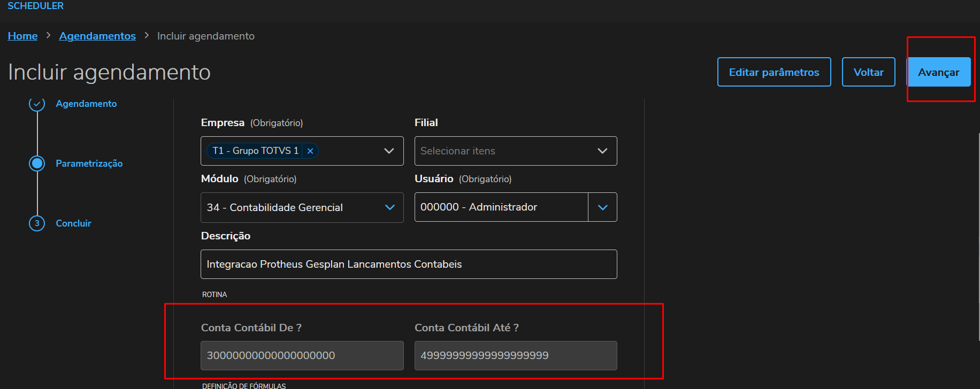Viewport: 980px width, 389px height.
Task: Click into the Descrição text field
Action: click(x=409, y=264)
